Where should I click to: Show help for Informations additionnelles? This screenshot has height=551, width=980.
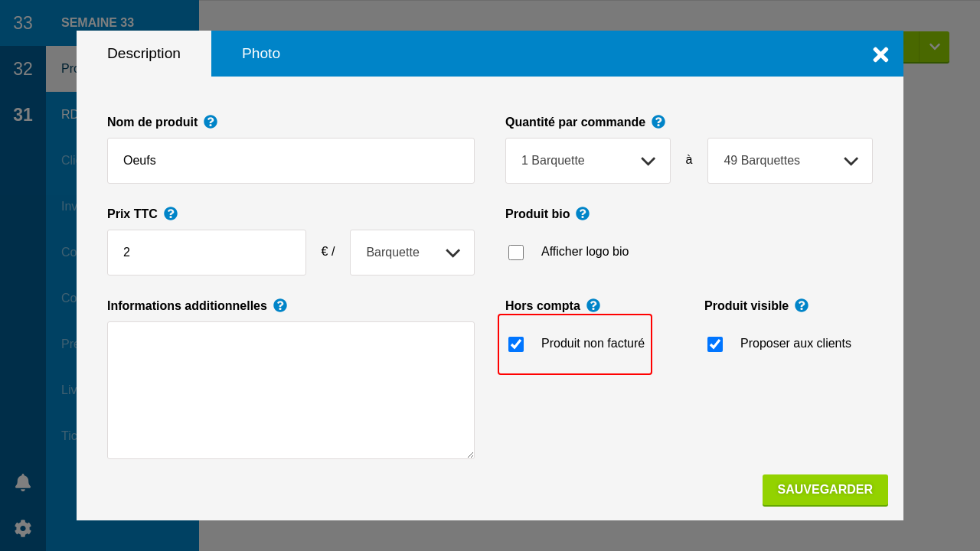click(280, 305)
